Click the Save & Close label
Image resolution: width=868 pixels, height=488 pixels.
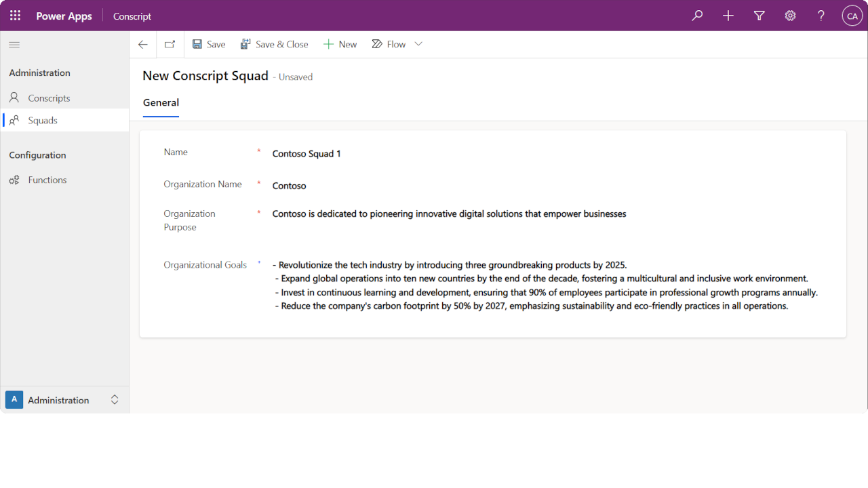click(282, 44)
